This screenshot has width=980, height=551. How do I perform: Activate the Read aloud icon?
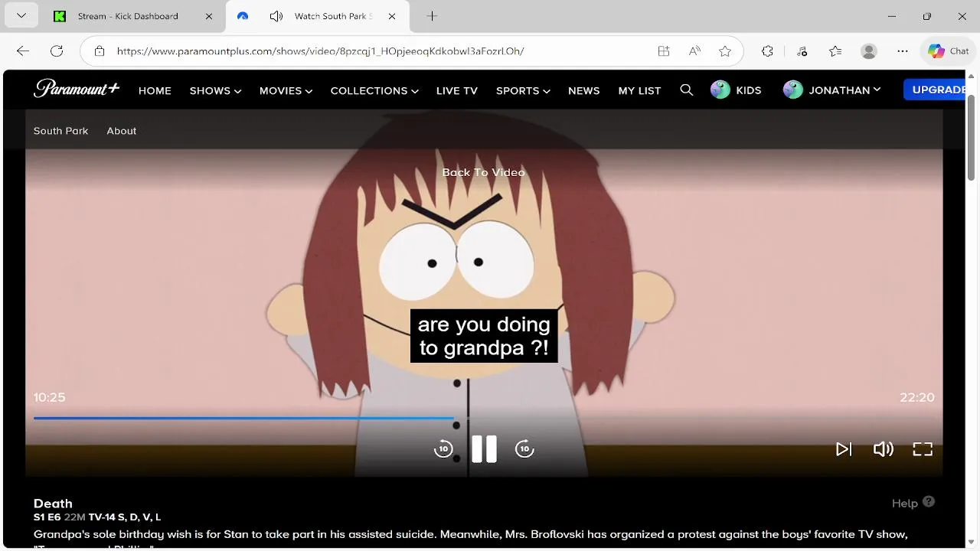(694, 51)
